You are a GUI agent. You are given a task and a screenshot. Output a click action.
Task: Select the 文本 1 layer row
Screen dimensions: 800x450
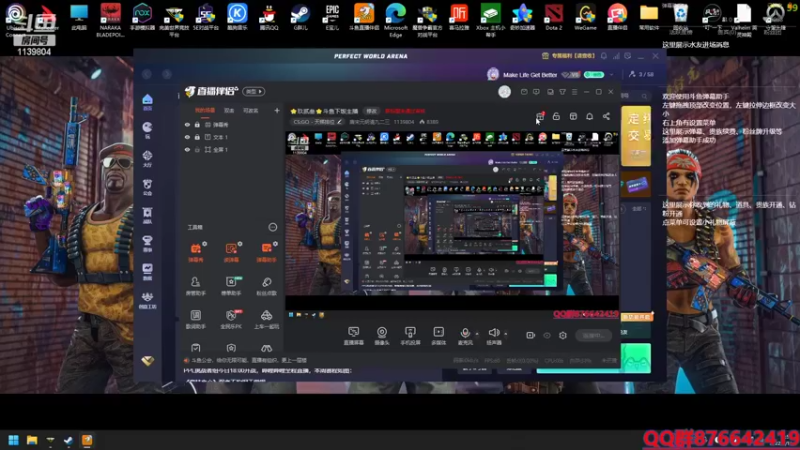click(232, 137)
